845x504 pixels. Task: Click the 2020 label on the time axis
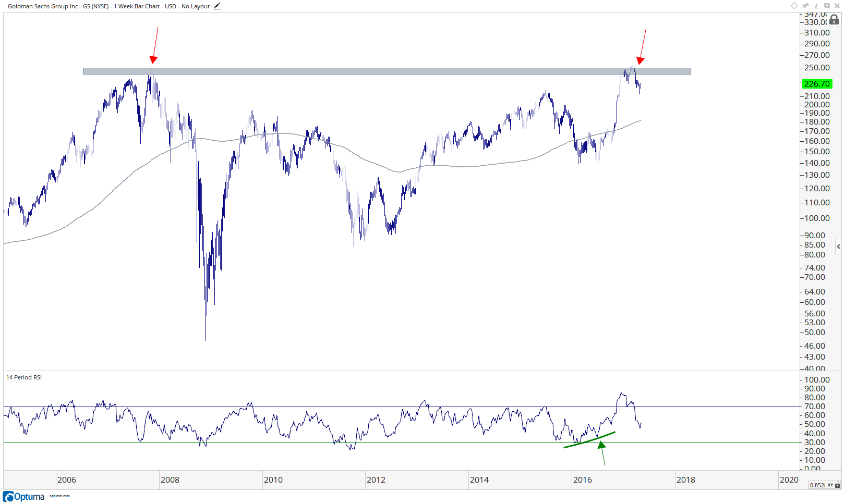click(789, 480)
